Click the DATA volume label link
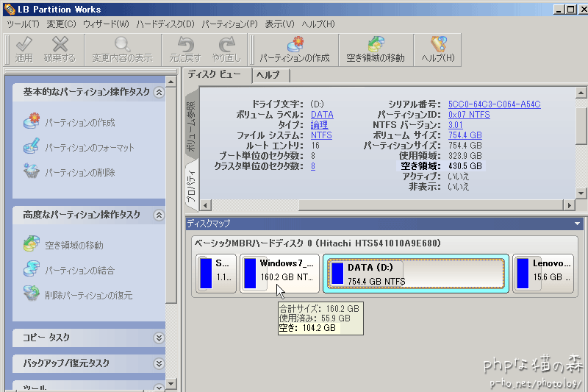 pos(321,115)
